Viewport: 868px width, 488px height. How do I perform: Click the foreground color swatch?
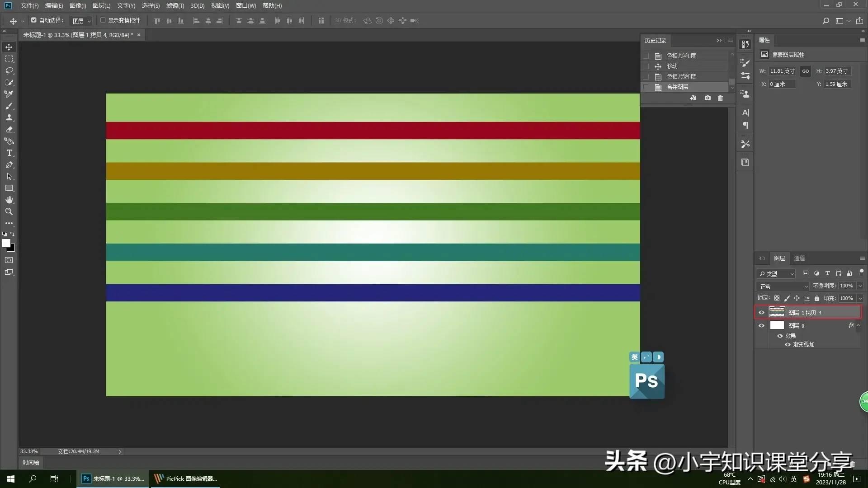6,243
